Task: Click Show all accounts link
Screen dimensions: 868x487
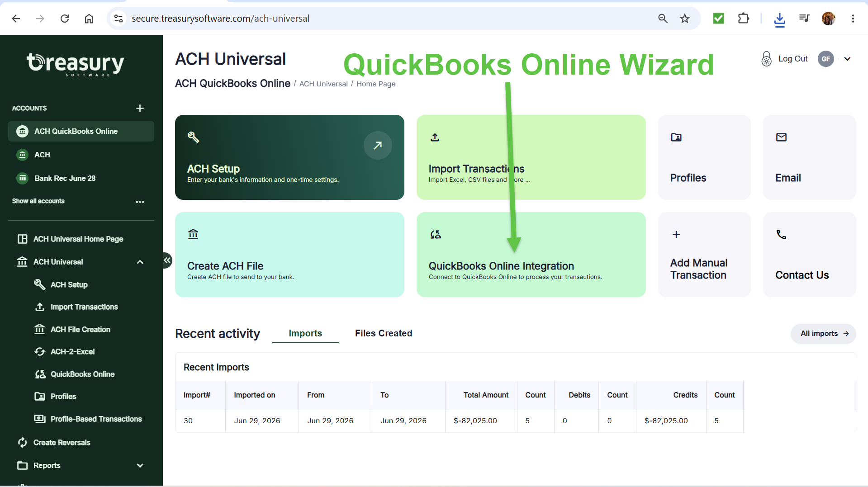Action: tap(38, 201)
